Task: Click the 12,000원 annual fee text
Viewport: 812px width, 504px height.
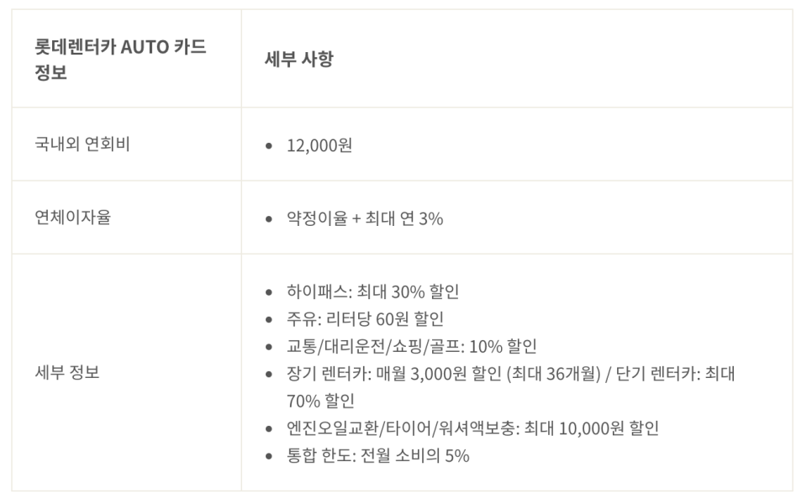Action: [319, 145]
